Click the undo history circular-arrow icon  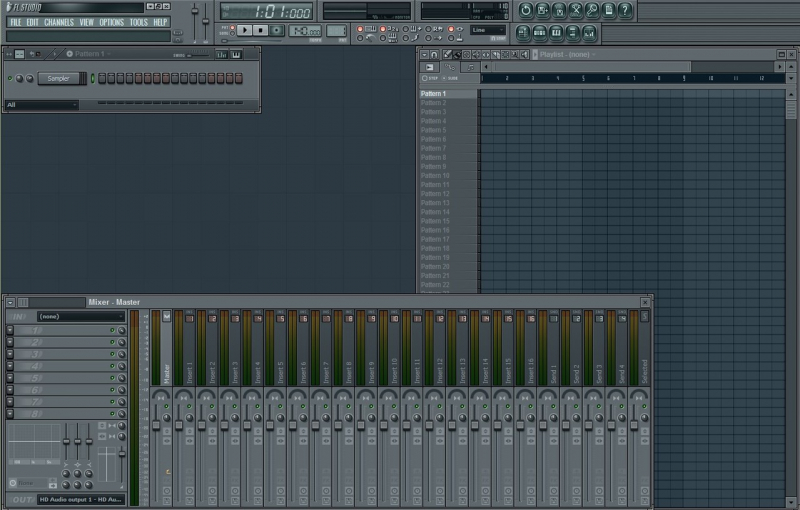[x=527, y=11]
